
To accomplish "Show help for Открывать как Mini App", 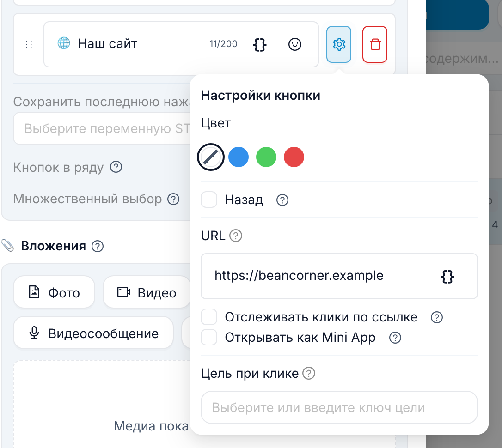I will tap(395, 338).
